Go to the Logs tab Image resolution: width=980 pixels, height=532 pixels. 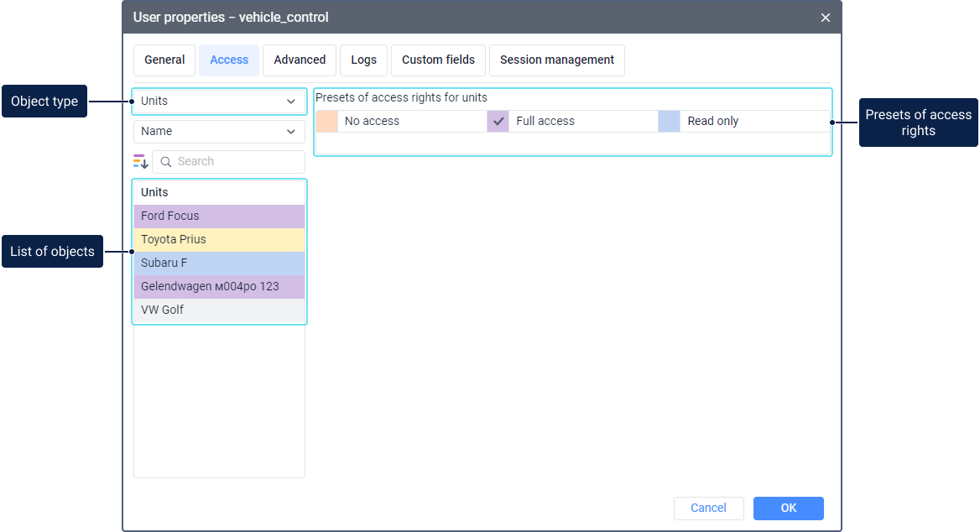pos(363,60)
